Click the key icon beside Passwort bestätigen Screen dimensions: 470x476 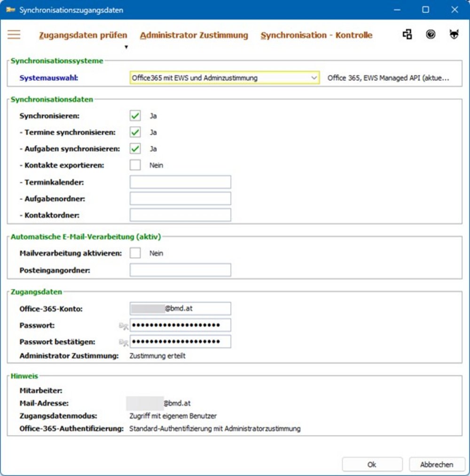[x=124, y=343]
